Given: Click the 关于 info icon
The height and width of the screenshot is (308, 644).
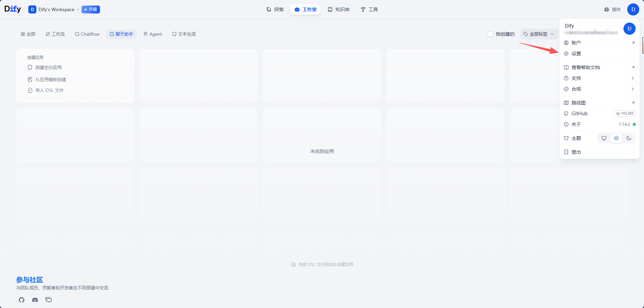Looking at the screenshot, I should point(566,124).
